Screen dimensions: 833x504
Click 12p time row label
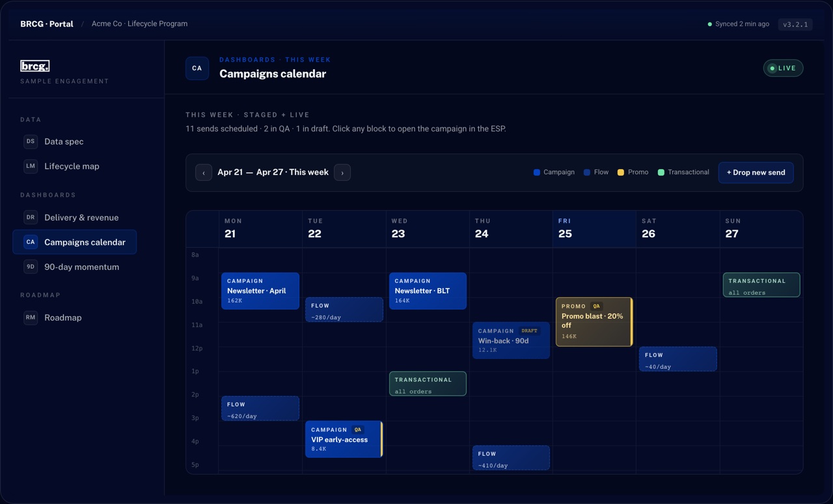pyautogui.click(x=197, y=349)
